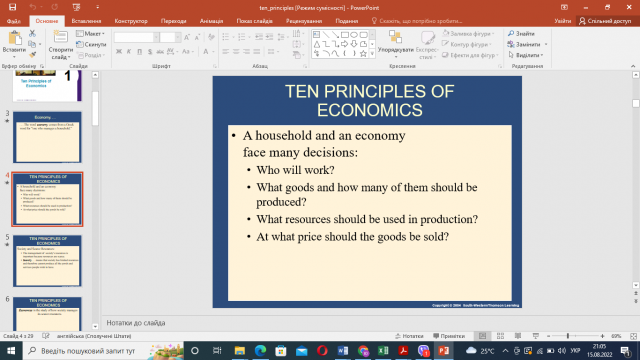Toggle text shadow (S)
640x360 pixels.
150,51
